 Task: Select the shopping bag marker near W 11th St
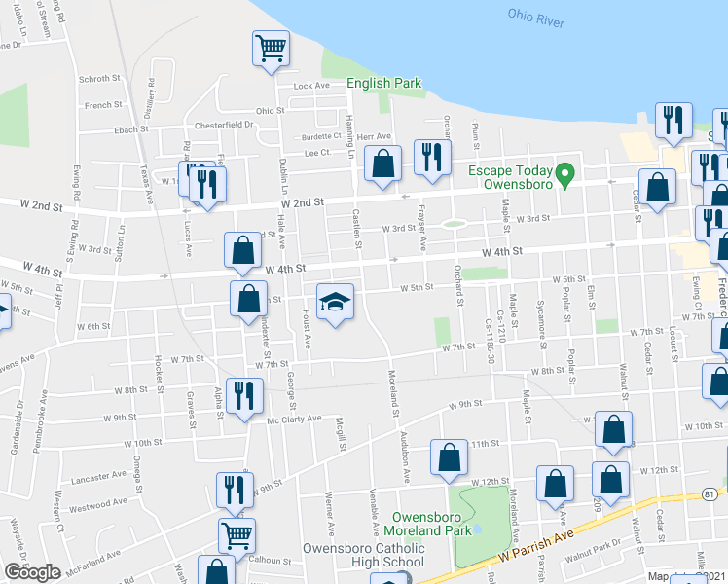(449, 457)
